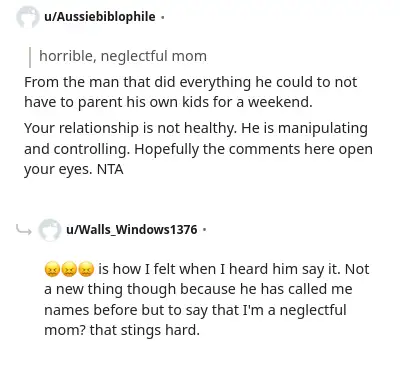The height and width of the screenshot is (366, 400).
Task: Visit the u/Walls_Windows1376 username link
Action: (132, 229)
